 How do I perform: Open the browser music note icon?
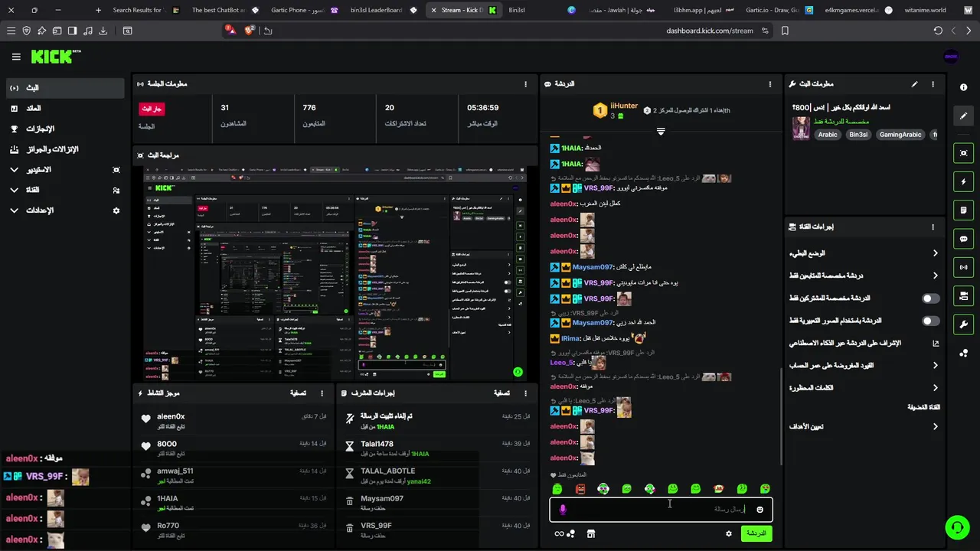pos(87,31)
